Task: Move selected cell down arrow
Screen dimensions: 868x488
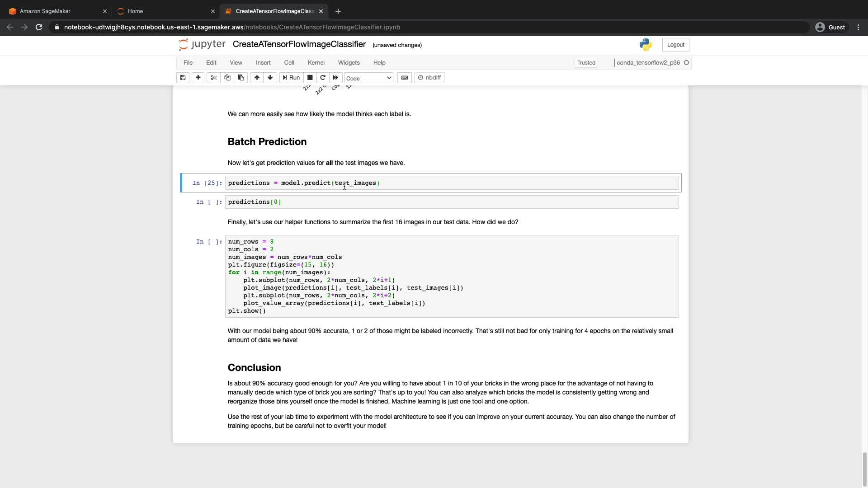Action: pyautogui.click(x=270, y=78)
